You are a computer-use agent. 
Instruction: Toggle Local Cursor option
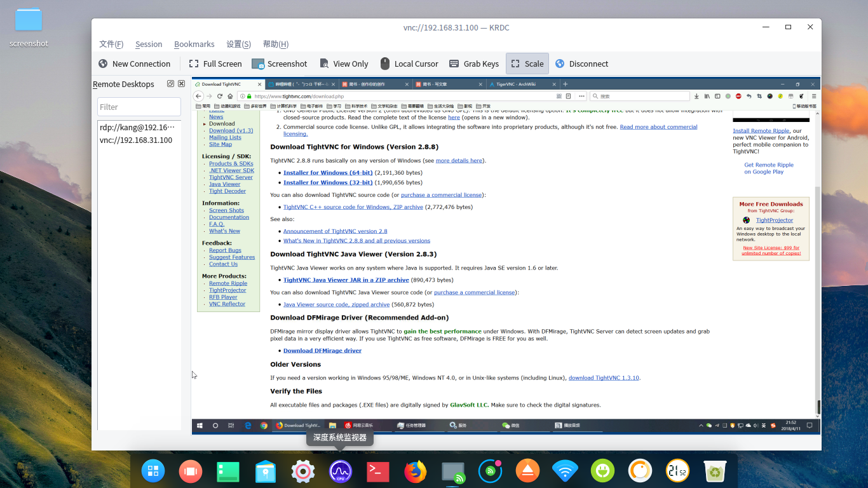coord(409,64)
